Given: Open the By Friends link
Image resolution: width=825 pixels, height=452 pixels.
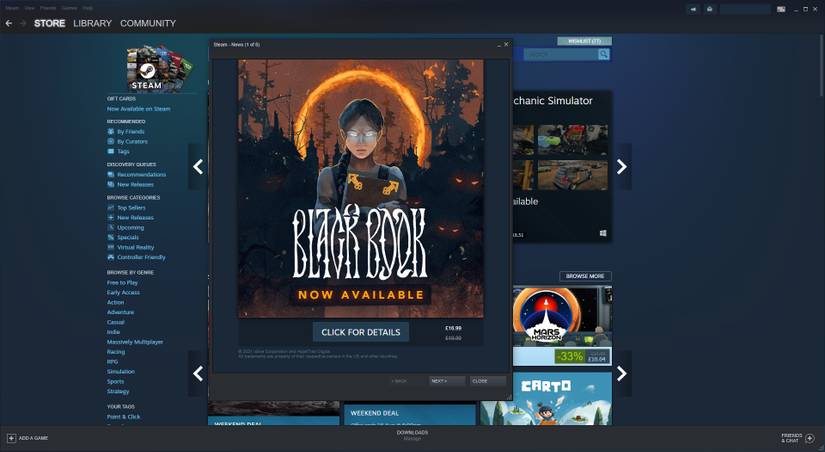Looking at the screenshot, I should tap(130, 132).
